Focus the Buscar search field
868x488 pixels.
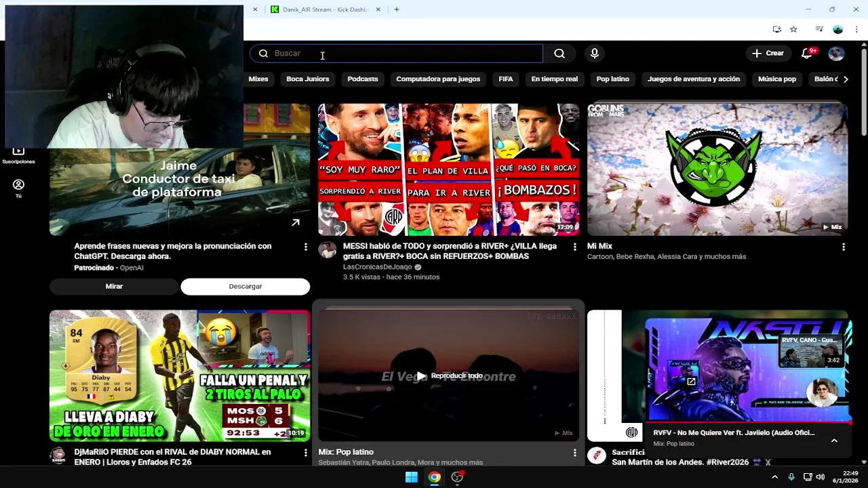click(x=397, y=54)
